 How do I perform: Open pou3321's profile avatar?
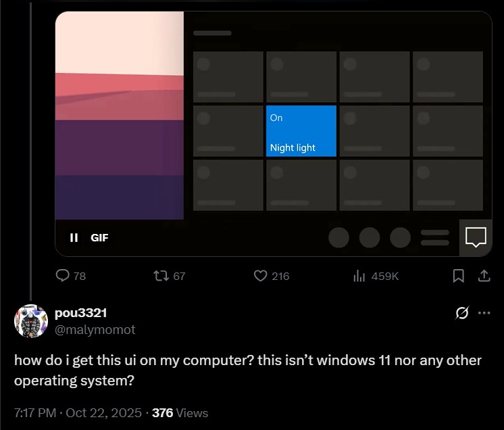point(31,321)
